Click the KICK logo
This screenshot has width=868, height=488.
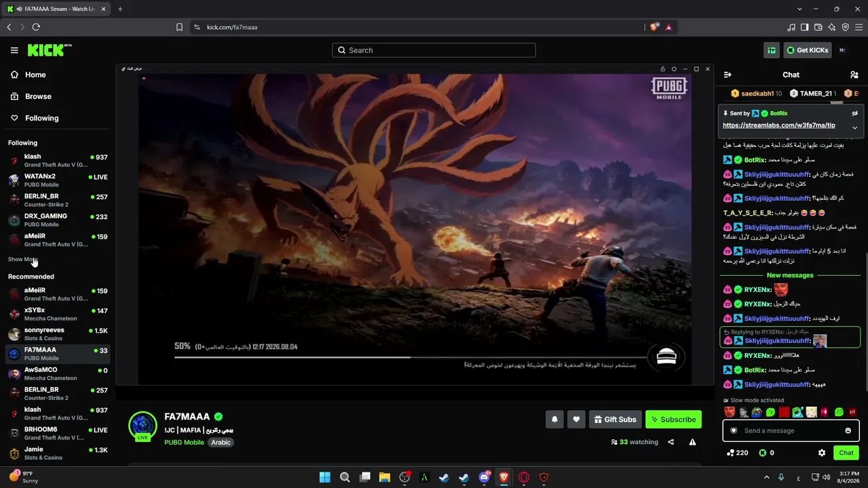(x=50, y=50)
